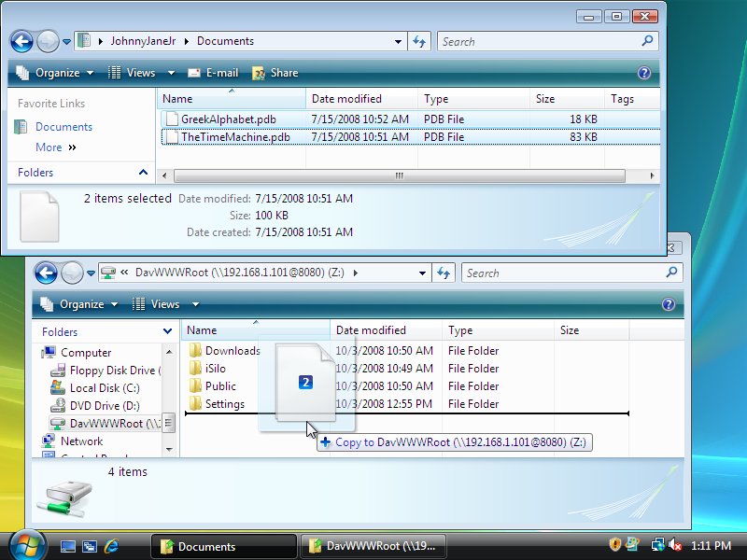
Task: Select DVD Drive (D:) in folder tree
Action: pos(105,406)
